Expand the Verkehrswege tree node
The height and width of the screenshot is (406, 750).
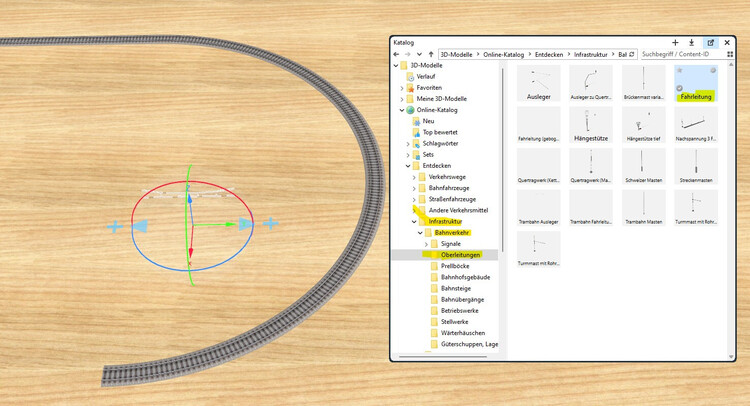(414, 177)
